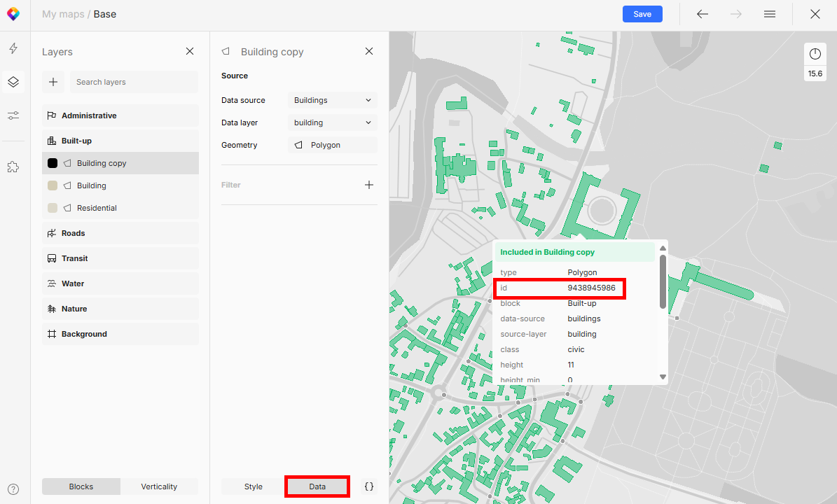Screen dimensions: 837x504
Task: Switch layer view to Blocks
Action: 81,486
